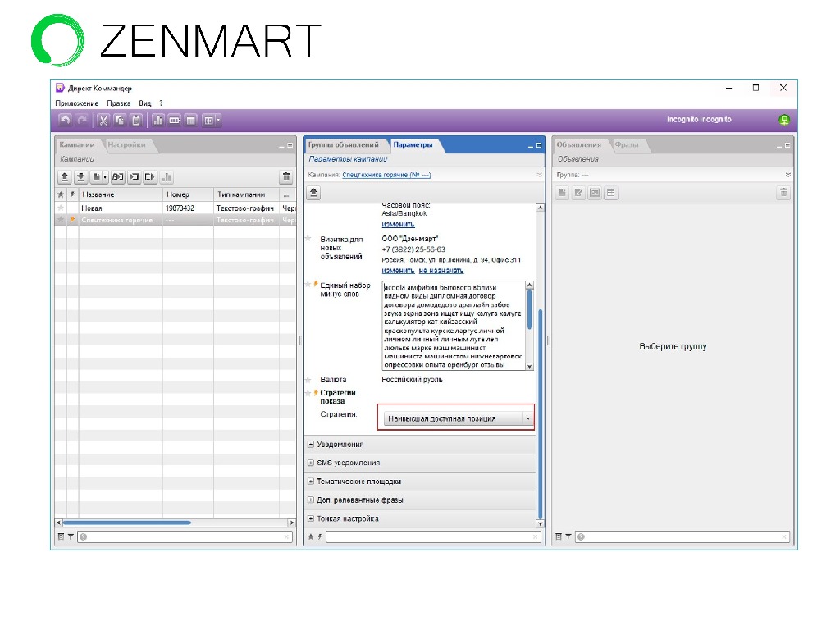Screen dimensions: 840x630
Task: Toggle the favorite star on the Новая campaign row
Action: pos(61,208)
